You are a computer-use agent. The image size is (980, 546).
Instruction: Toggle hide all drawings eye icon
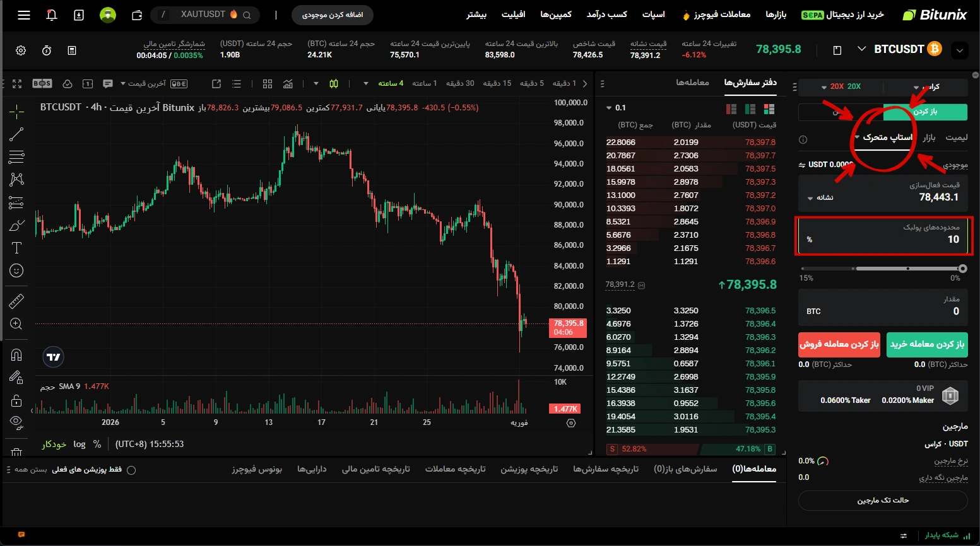pyautogui.click(x=16, y=422)
